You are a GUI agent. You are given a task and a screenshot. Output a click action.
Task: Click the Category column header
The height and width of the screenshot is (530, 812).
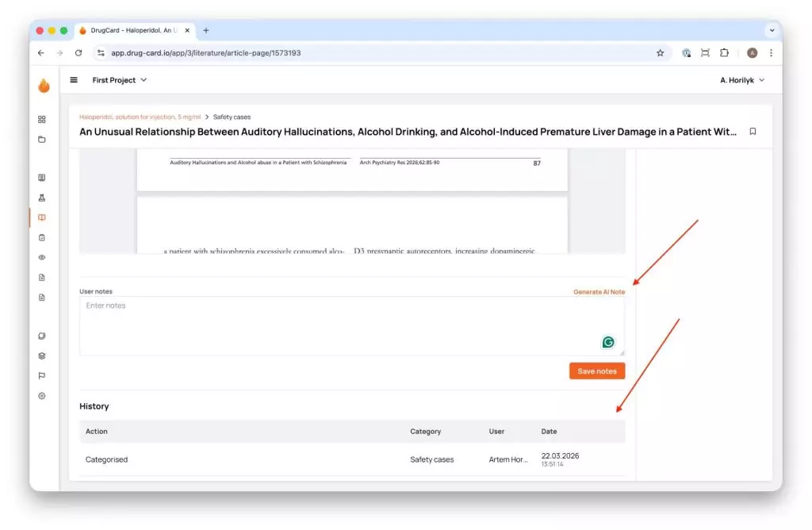425,432
